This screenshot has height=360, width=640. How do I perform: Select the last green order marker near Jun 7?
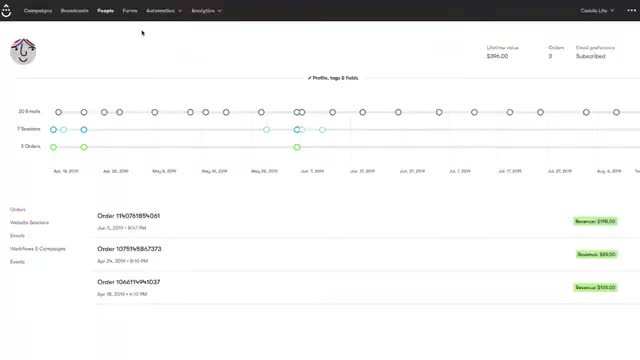[297, 147]
